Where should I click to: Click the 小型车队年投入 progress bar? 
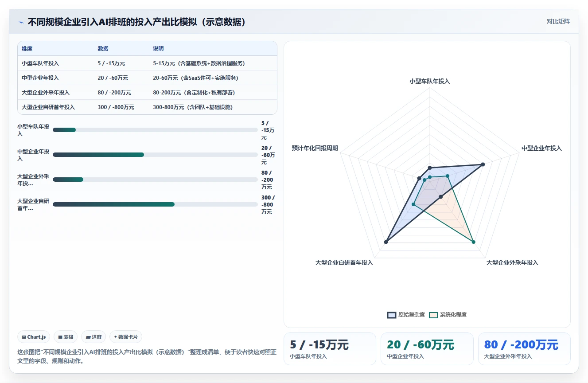pyautogui.click(x=155, y=130)
